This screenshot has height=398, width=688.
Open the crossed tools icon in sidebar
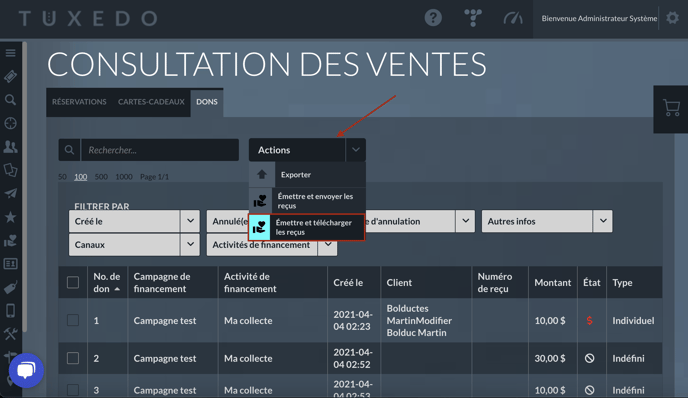click(x=11, y=333)
